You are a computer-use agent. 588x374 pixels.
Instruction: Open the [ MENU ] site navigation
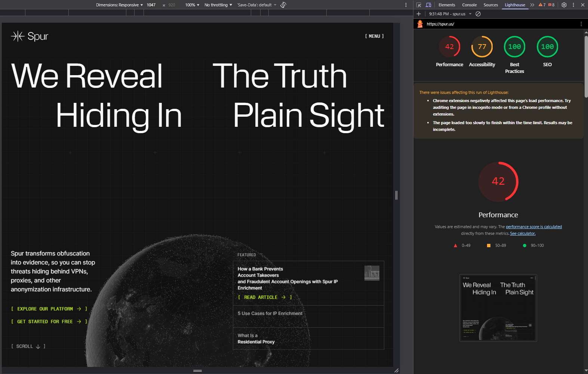tap(374, 36)
